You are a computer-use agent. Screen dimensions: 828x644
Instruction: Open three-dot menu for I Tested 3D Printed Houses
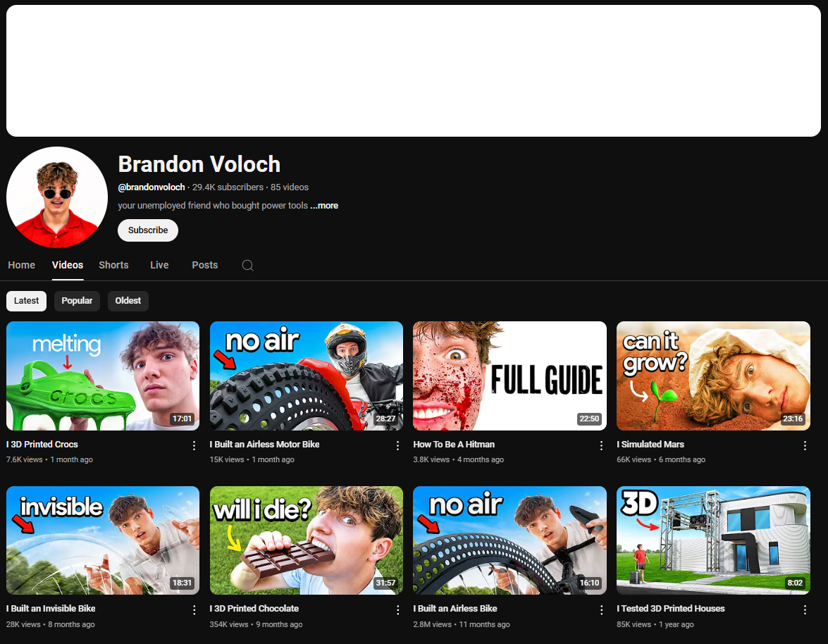point(805,609)
